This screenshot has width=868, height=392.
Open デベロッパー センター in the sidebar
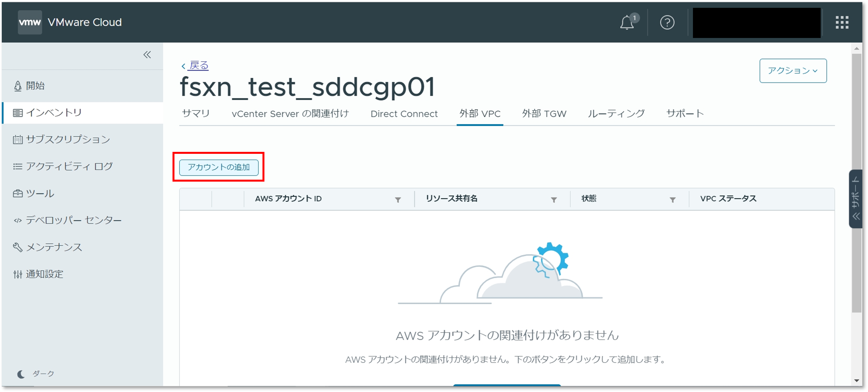pyautogui.click(x=67, y=220)
